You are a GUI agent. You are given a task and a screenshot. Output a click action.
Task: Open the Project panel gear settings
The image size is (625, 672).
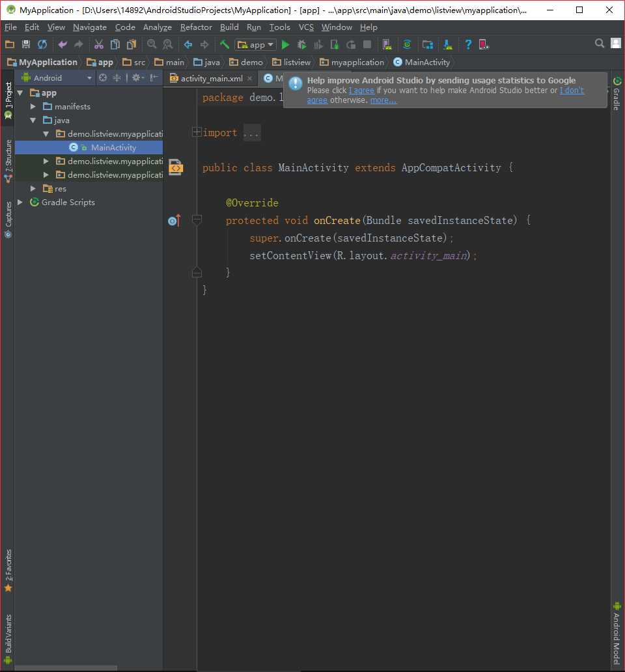(x=138, y=78)
